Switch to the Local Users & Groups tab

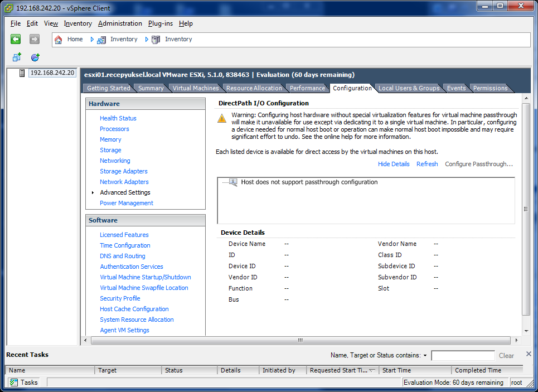coord(409,88)
